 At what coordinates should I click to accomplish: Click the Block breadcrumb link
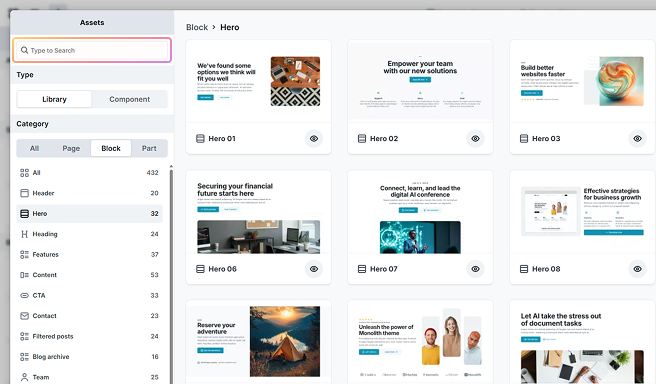pyautogui.click(x=197, y=27)
